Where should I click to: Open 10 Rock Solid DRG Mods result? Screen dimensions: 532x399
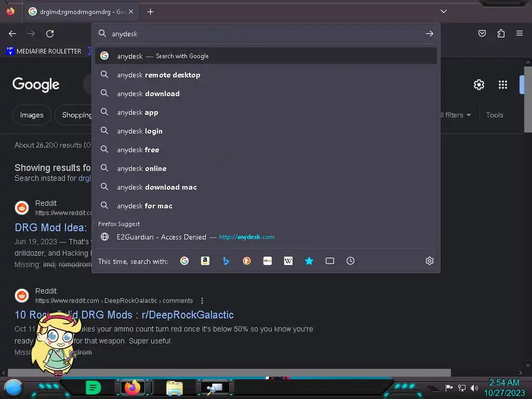click(x=124, y=315)
